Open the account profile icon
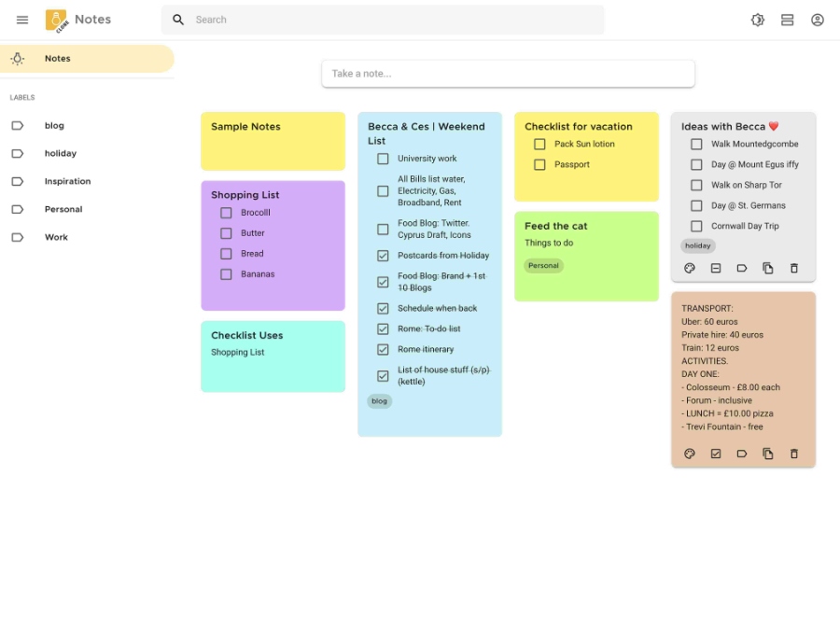The height and width of the screenshot is (629, 840). 818,19
